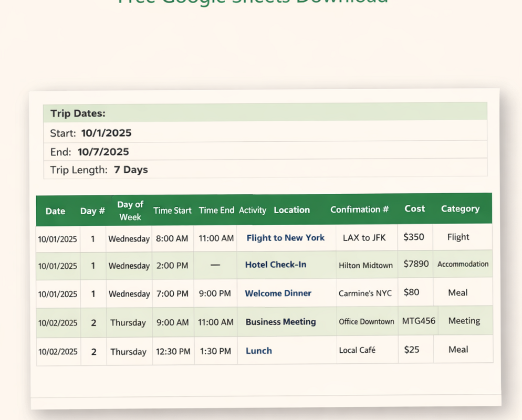Select the trip Start date 10/1/2025
Image resolution: width=522 pixels, height=420 pixels.
pyautogui.click(x=106, y=133)
